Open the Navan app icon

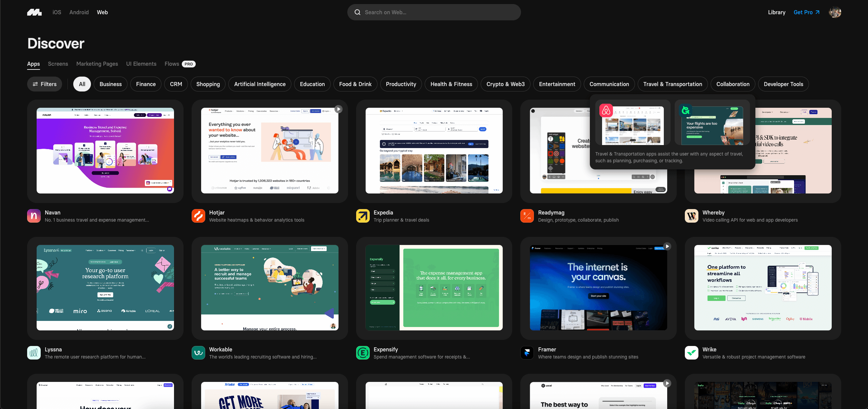click(x=34, y=216)
